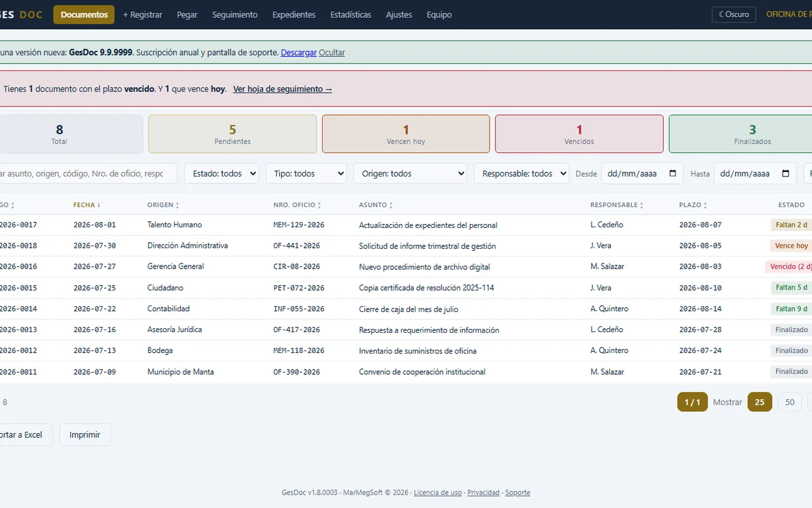Sort by the NRO. OFICIO column header
812x508 pixels.
298,205
